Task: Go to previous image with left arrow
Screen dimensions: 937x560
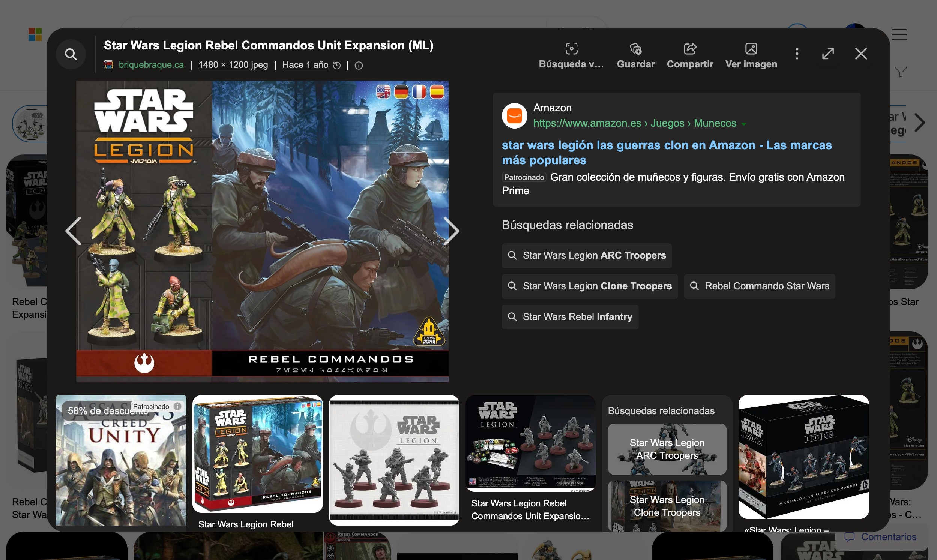Action: point(73,231)
